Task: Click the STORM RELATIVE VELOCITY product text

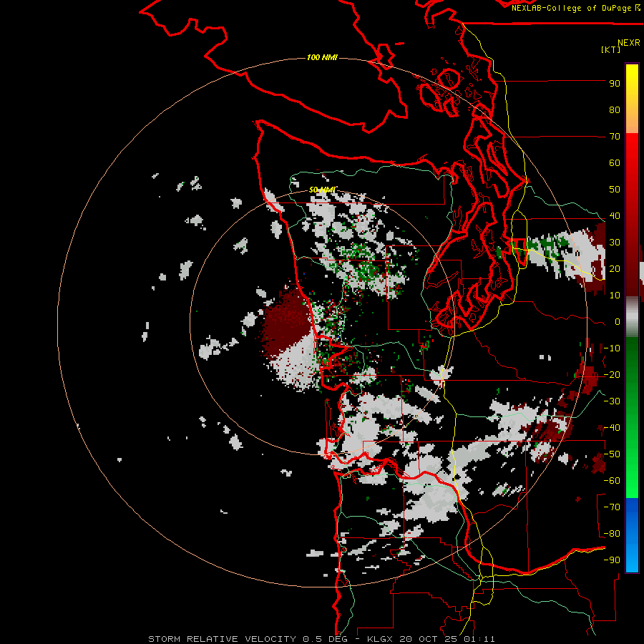Action: 224,639
